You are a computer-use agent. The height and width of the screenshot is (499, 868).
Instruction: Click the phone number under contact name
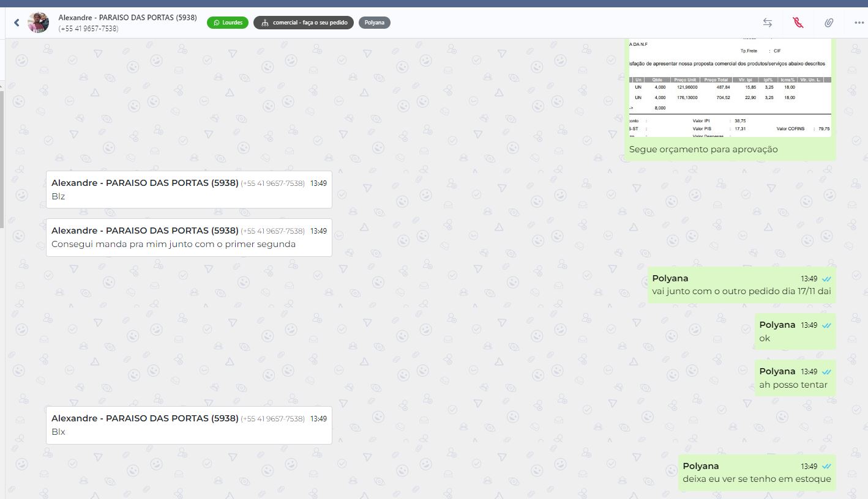(x=89, y=29)
